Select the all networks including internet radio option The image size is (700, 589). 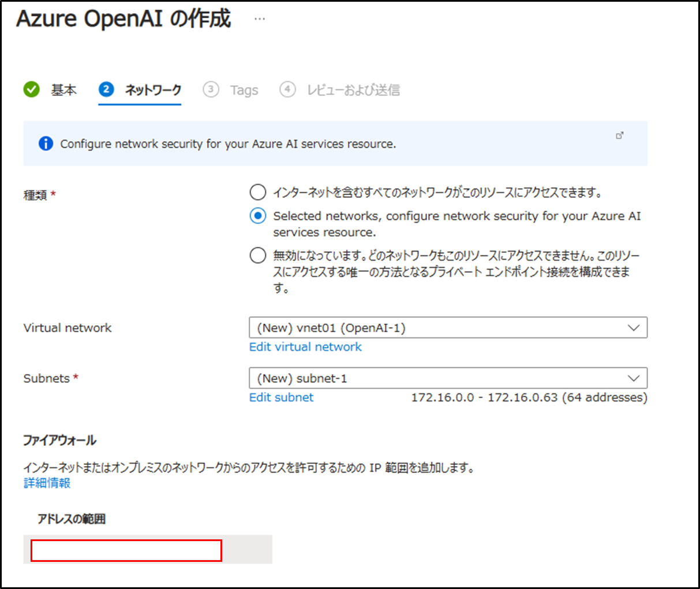click(258, 192)
